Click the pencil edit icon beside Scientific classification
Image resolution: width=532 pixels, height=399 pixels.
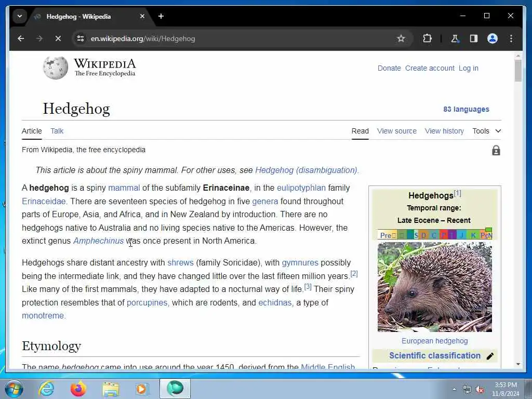point(490,356)
